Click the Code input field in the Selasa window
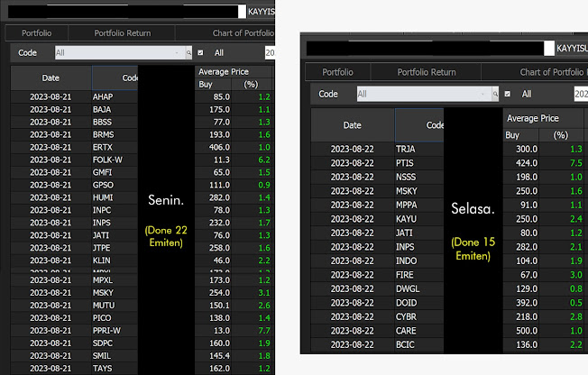The image size is (588, 375). tap(425, 94)
